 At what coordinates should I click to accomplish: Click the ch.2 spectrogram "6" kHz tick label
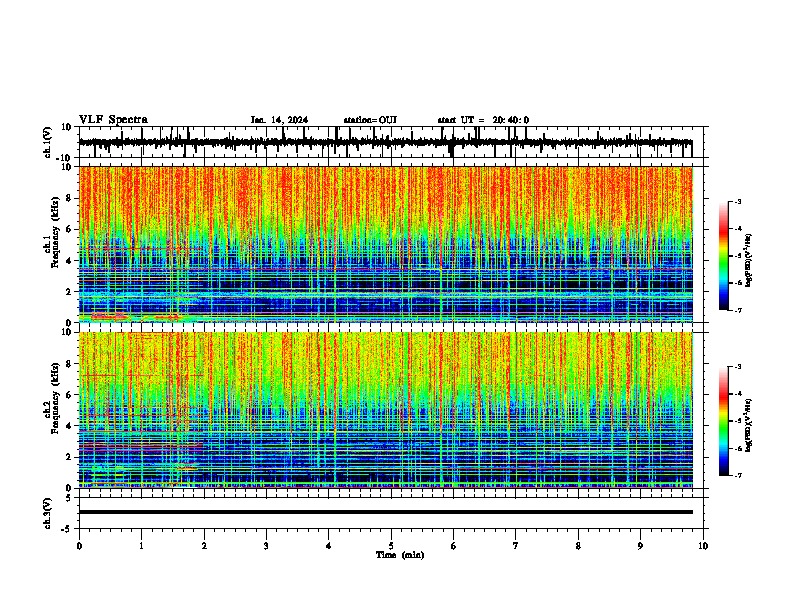point(70,395)
